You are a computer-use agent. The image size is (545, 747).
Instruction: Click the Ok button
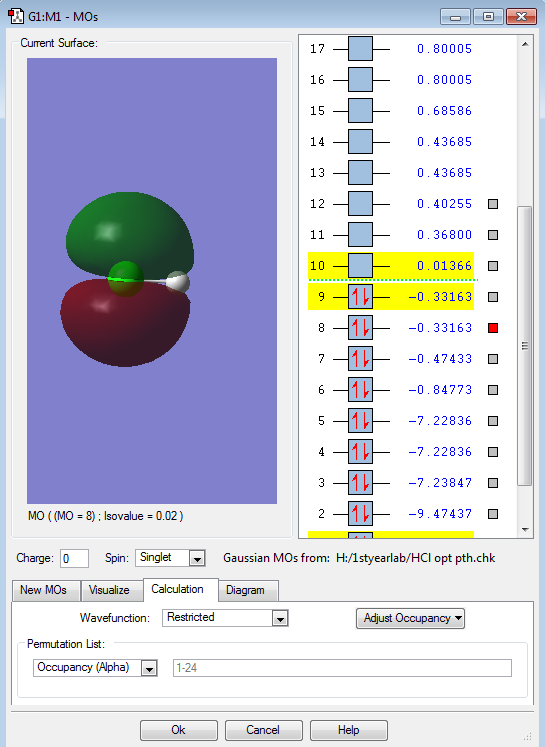point(179,730)
